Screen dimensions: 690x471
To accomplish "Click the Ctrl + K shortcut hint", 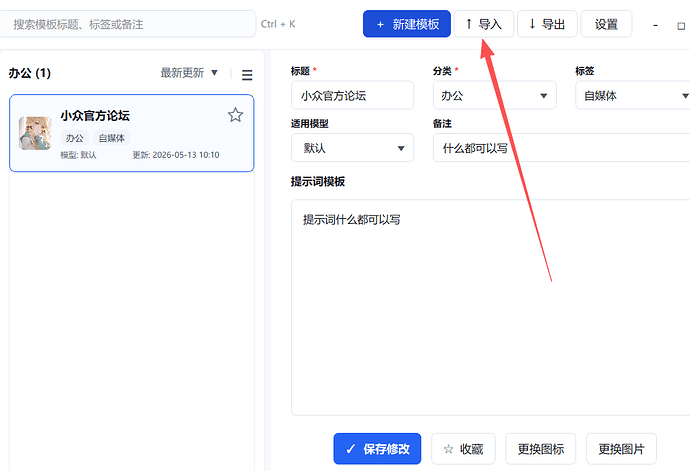I will click(x=278, y=24).
